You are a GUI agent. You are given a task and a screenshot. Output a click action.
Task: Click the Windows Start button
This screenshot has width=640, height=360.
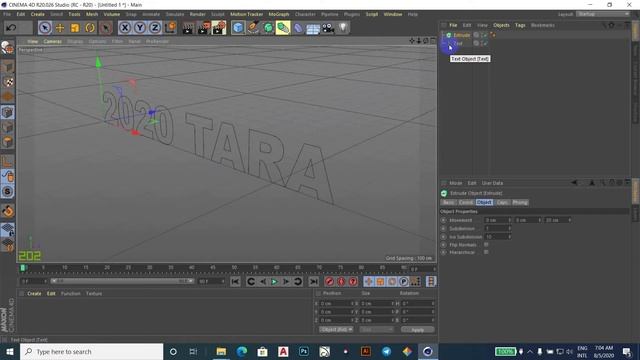click(9, 351)
